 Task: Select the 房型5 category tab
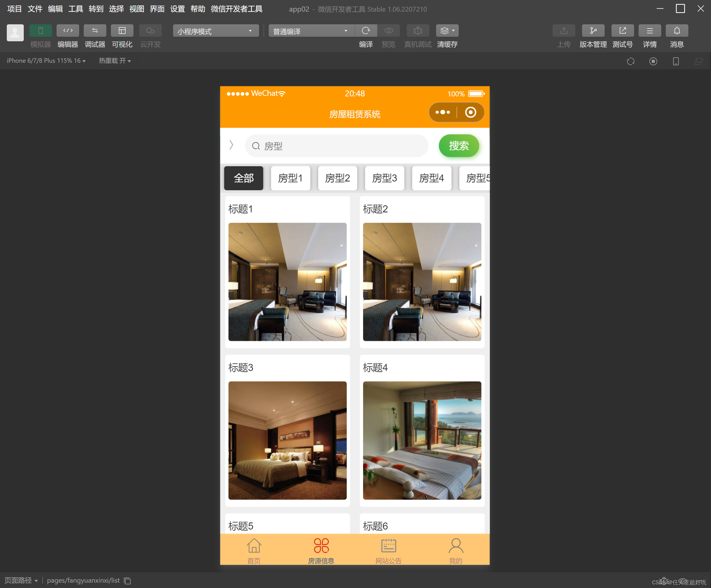pos(475,178)
